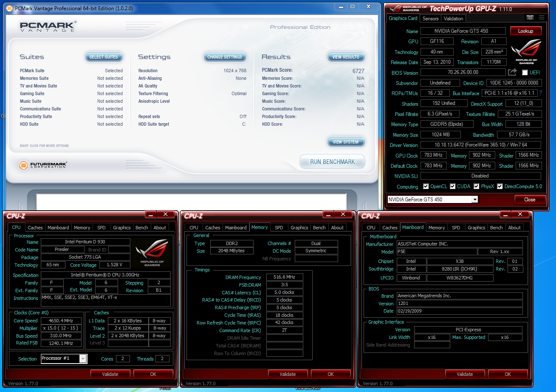
Task: Click the Core Speed value 4650.4 MHz
Action: pos(62,321)
